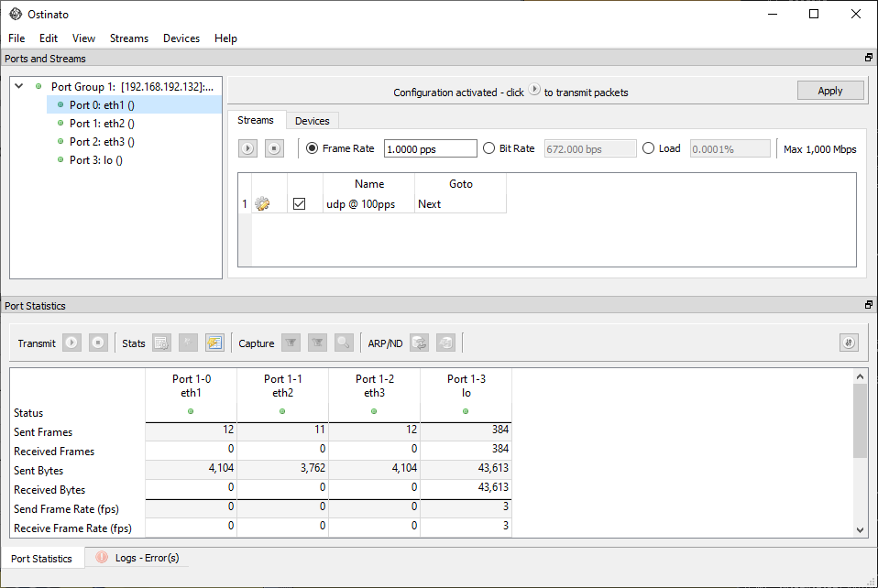Viewport: 878px width, 588px height.
Task: Start capture on selected ports
Action: pyautogui.click(x=291, y=343)
